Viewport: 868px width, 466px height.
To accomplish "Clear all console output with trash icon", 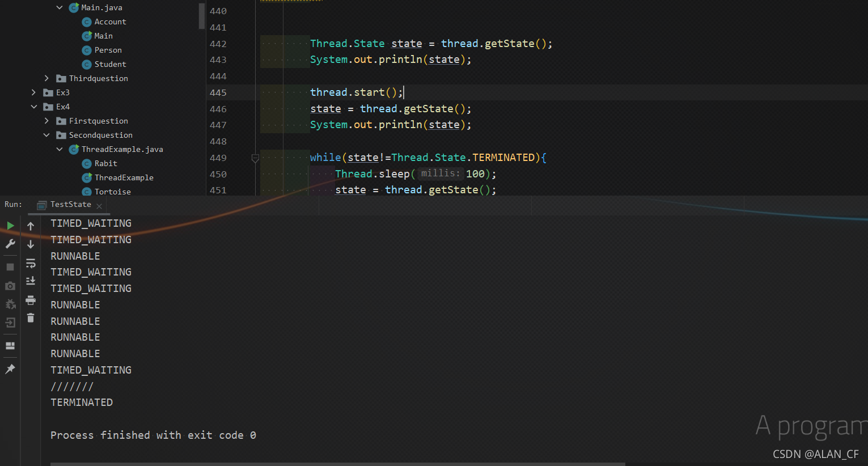I will tap(31, 318).
